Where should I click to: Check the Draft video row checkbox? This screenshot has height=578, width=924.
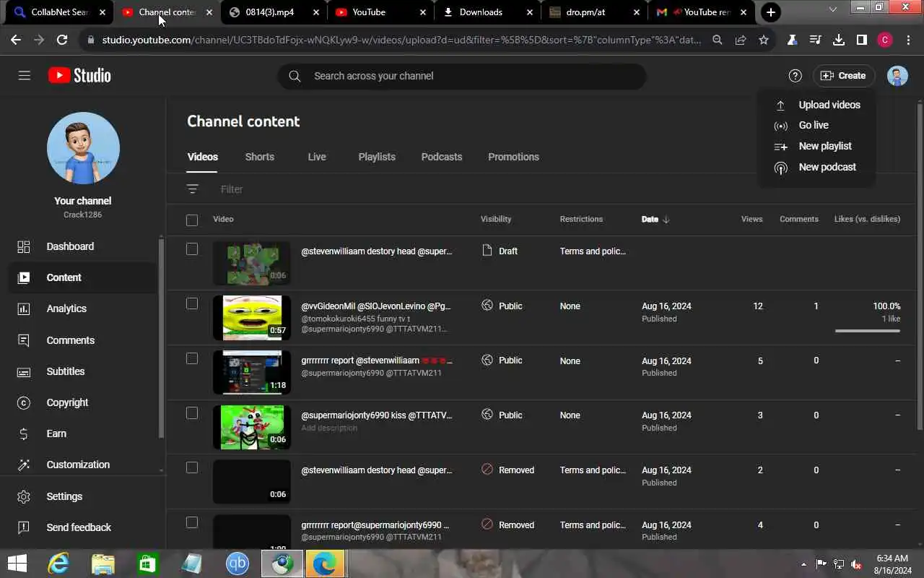pos(192,249)
